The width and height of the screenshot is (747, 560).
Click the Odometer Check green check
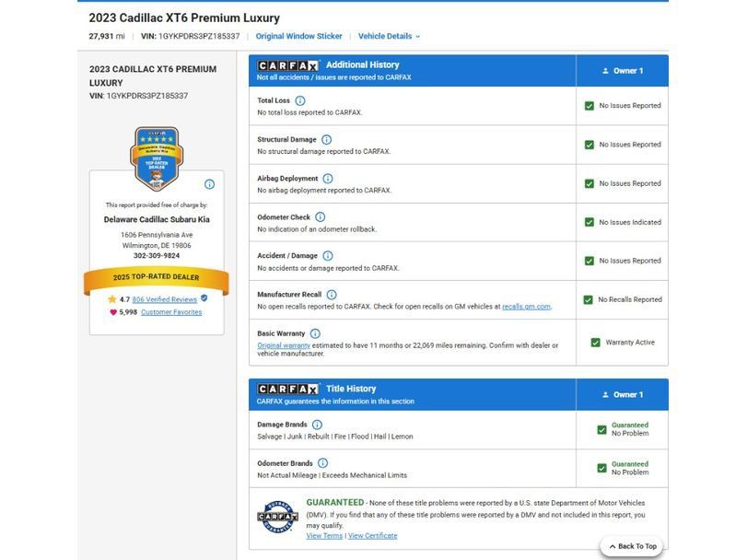(589, 222)
